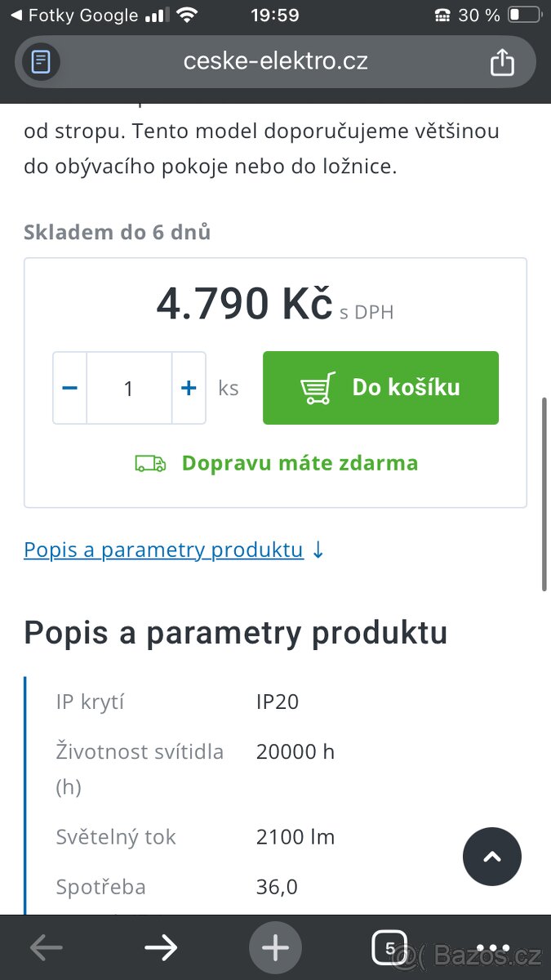Viewport: 551px width, 980px height.
Task: Open a new tab with the plus icon
Action: coord(275,947)
